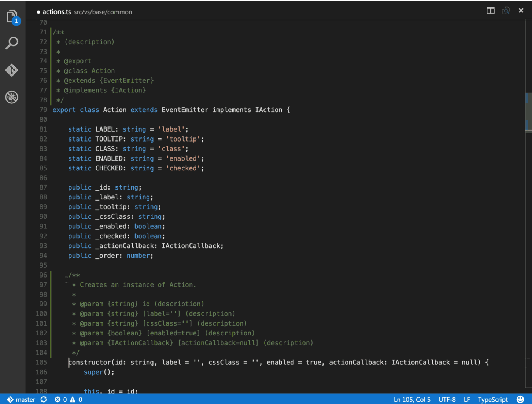The image size is (532, 404).
Task: Click the src/vs/base/common breadcrumb text
Action: pos(103,12)
